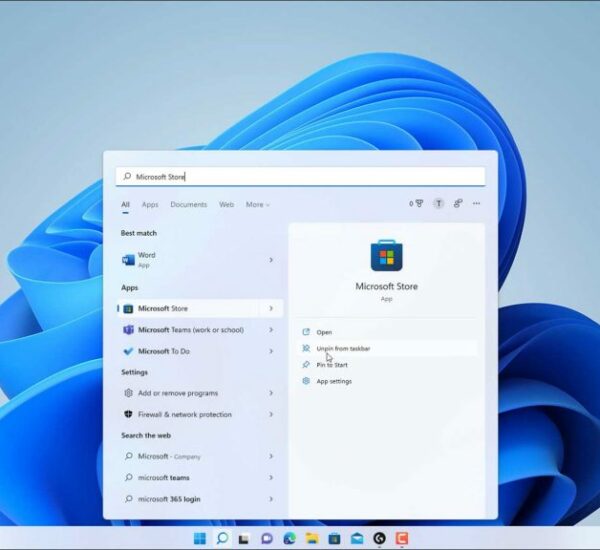This screenshot has width=600, height=550.
Task: Open File Explorer from the taskbar
Action: (x=312, y=539)
